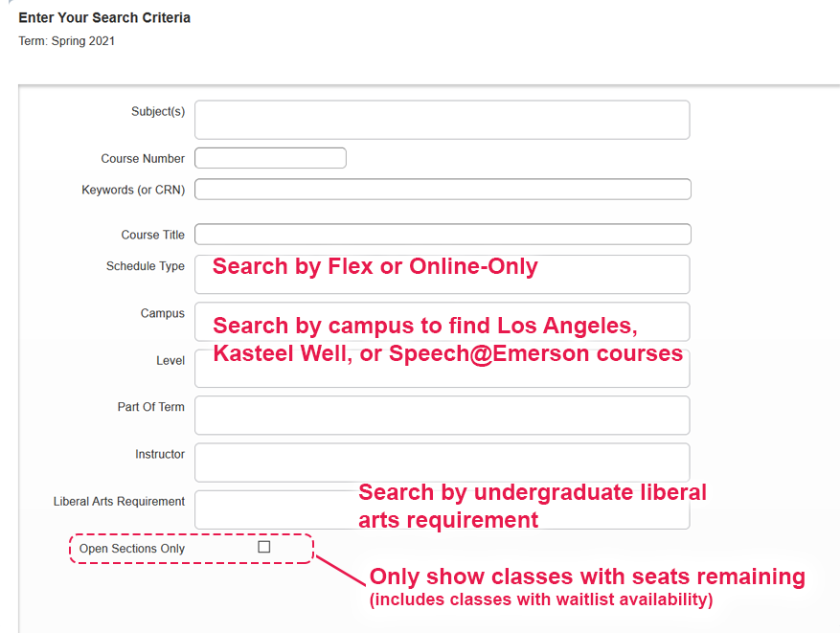Click the "Liberal Arts Requirement" label text
The height and width of the screenshot is (633, 840).
(119, 502)
